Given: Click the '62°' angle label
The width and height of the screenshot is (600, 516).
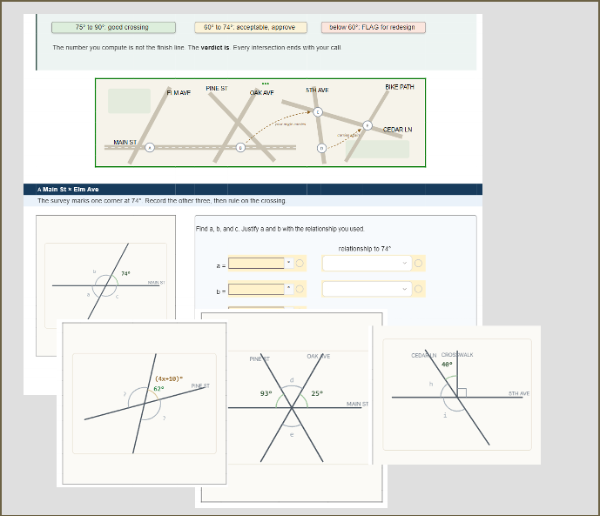Looking at the screenshot, I should (x=159, y=389).
